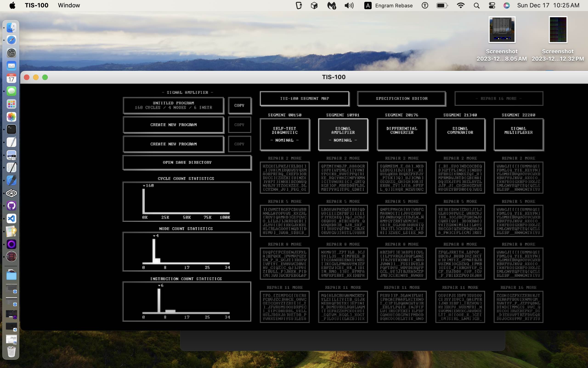Image resolution: width=588 pixels, height=368 pixels.
Task: Click CREATE NEW PROGRAM just above OPEN SAVE DIRECTORY
Action: [173, 144]
